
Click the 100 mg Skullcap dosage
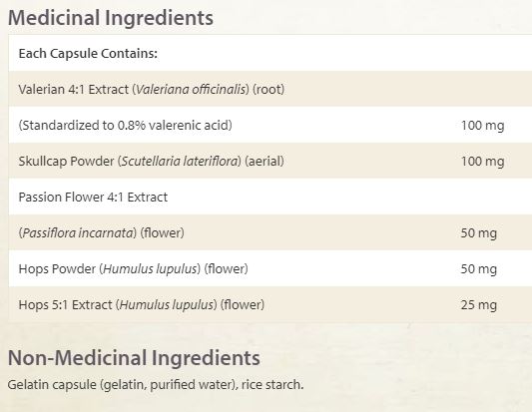click(x=482, y=161)
